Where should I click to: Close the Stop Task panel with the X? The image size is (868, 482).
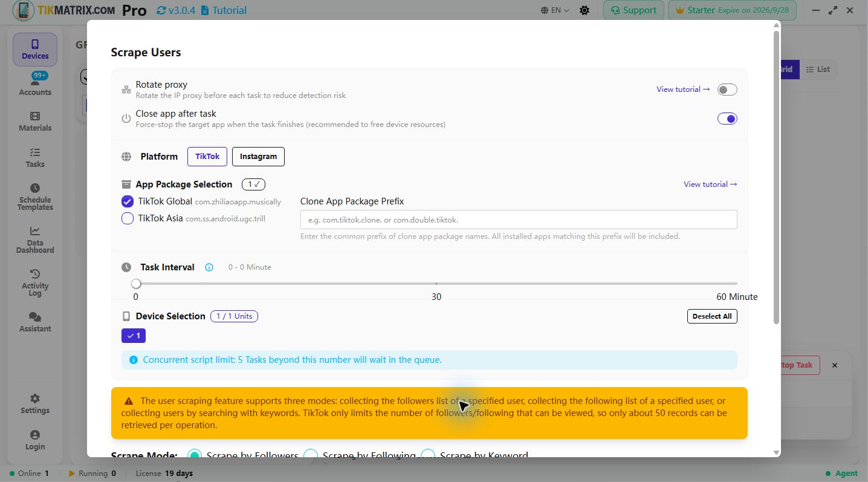tap(835, 365)
